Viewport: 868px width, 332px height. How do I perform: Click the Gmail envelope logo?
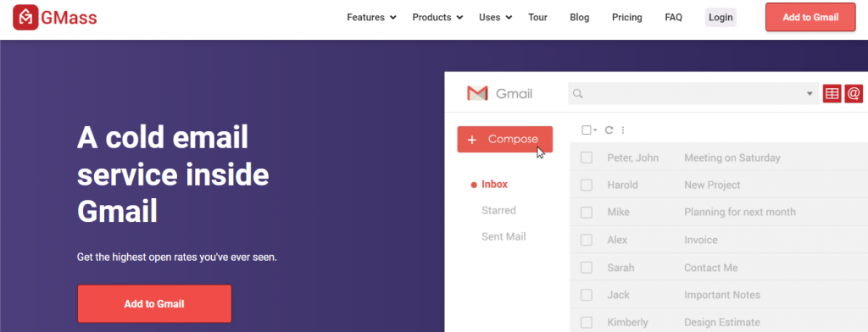click(x=477, y=93)
